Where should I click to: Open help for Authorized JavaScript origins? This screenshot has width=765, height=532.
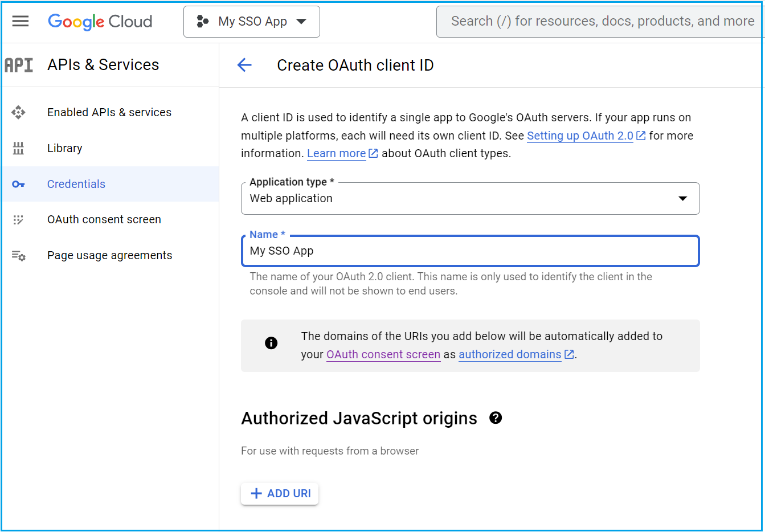(496, 418)
